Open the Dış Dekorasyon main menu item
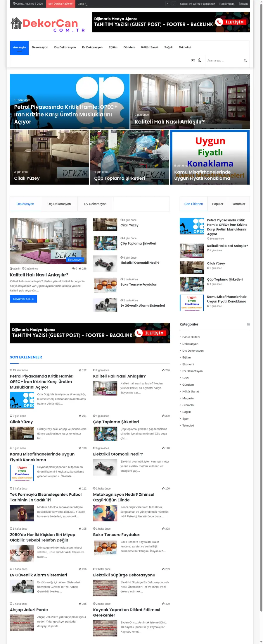Screen dimensions: 263x644 click(65, 47)
